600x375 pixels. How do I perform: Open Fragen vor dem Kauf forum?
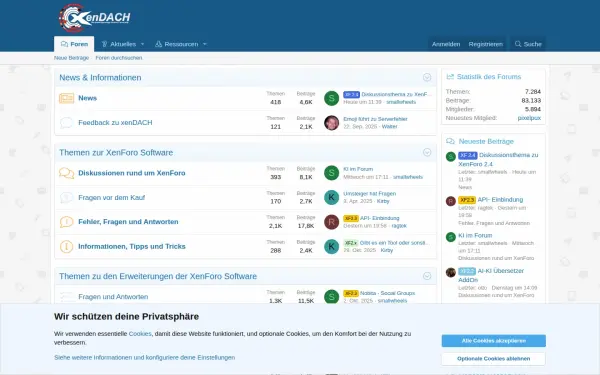coord(112,197)
